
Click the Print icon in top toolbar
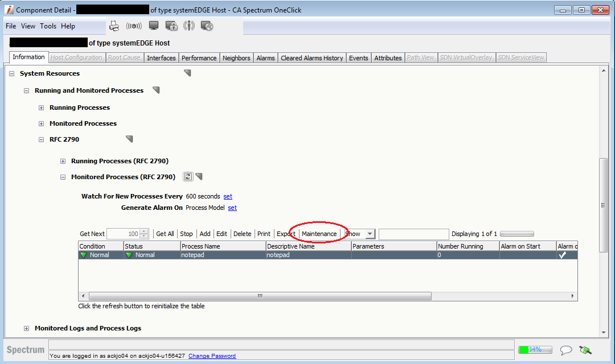point(114,26)
